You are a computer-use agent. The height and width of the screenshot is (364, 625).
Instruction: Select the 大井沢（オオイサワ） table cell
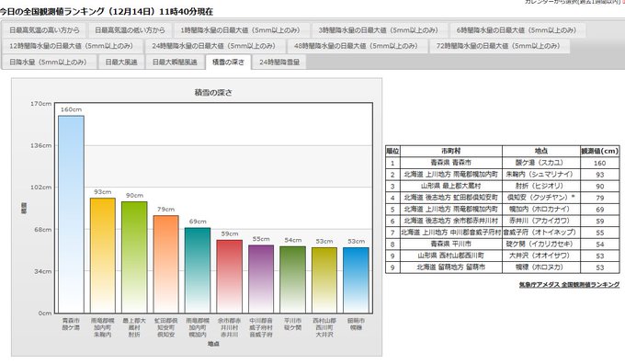click(x=540, y=256)
